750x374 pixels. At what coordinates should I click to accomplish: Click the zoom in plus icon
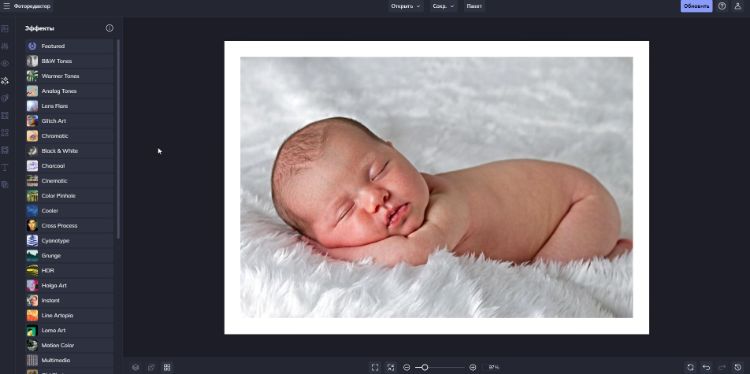coord(473,367)
